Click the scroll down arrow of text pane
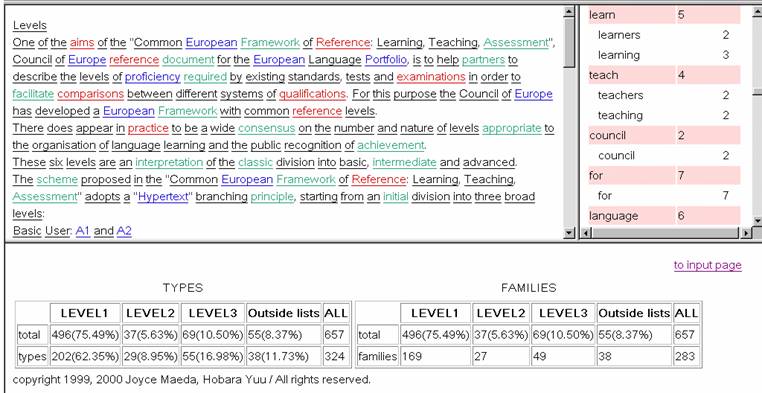The image size is (762, 393). (x=569, y=234)
